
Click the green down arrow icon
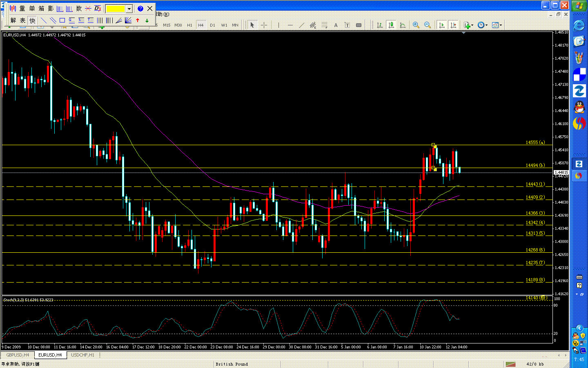(147, 20)
